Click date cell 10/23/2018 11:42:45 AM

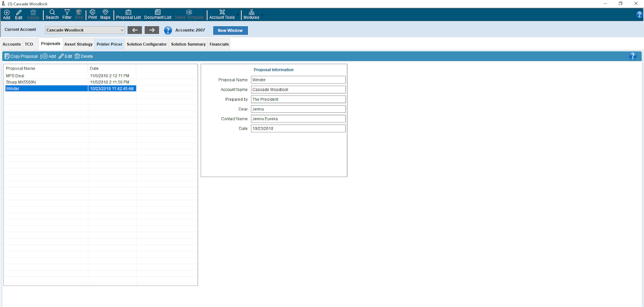tap(112, 89)
